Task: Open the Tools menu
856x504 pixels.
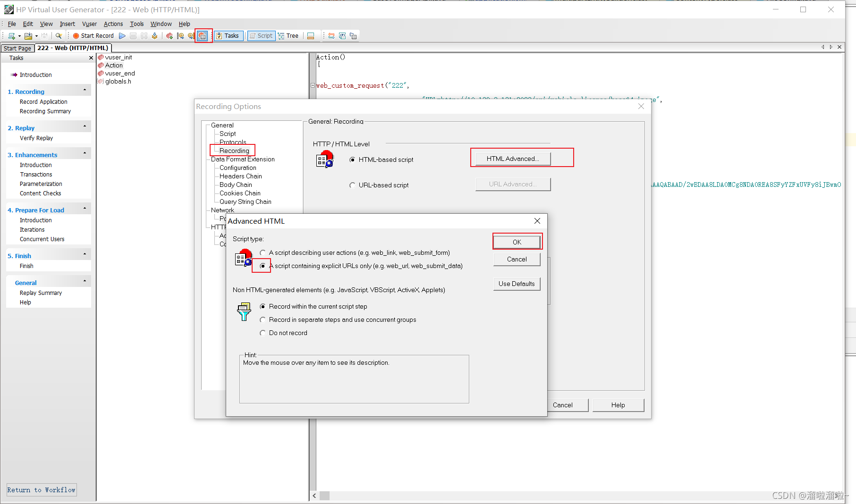Action: coord(137,24)
